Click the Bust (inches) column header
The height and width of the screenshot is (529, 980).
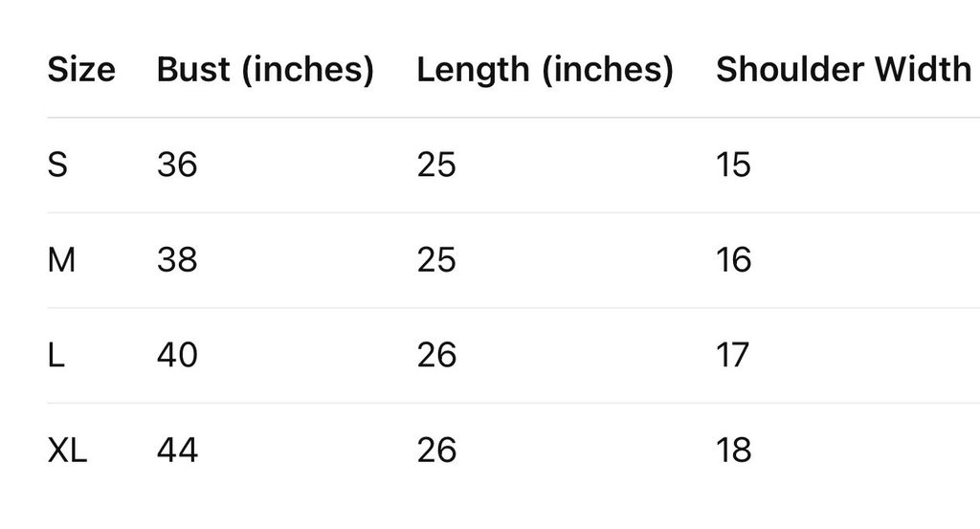click(x=265, y=70)
